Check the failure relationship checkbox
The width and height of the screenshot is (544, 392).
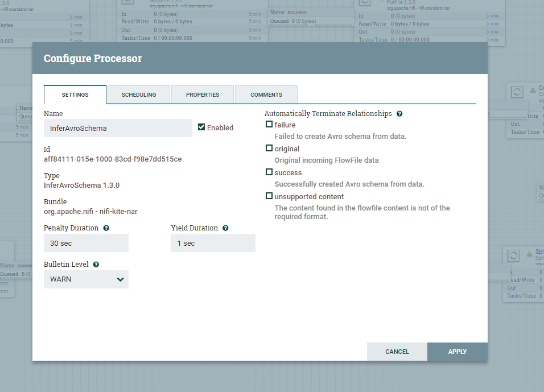pos(269,124)
